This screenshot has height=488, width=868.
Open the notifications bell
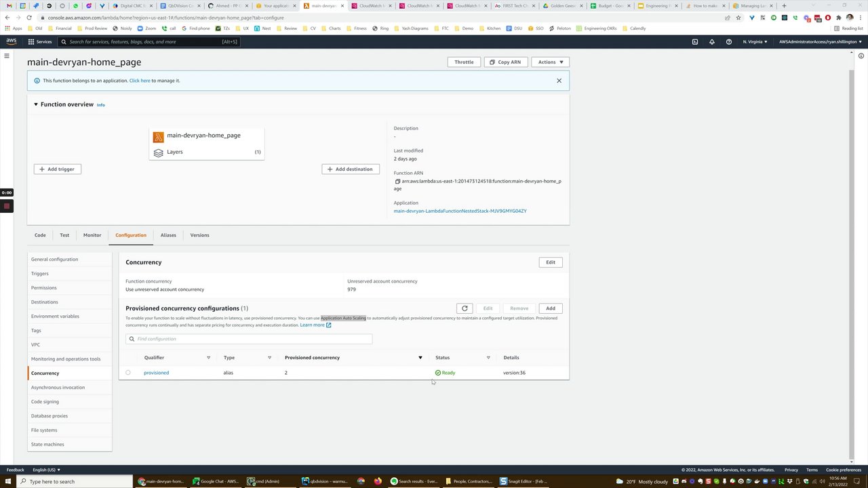[711, 41]
